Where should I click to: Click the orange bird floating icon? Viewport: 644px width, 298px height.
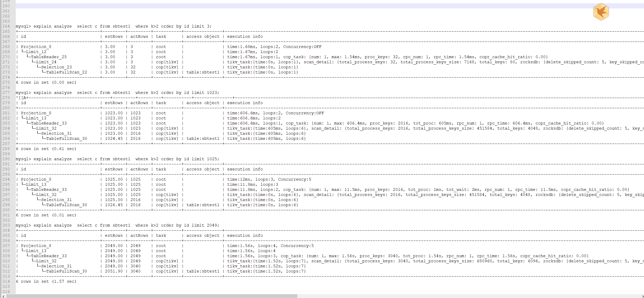point(601,12)
